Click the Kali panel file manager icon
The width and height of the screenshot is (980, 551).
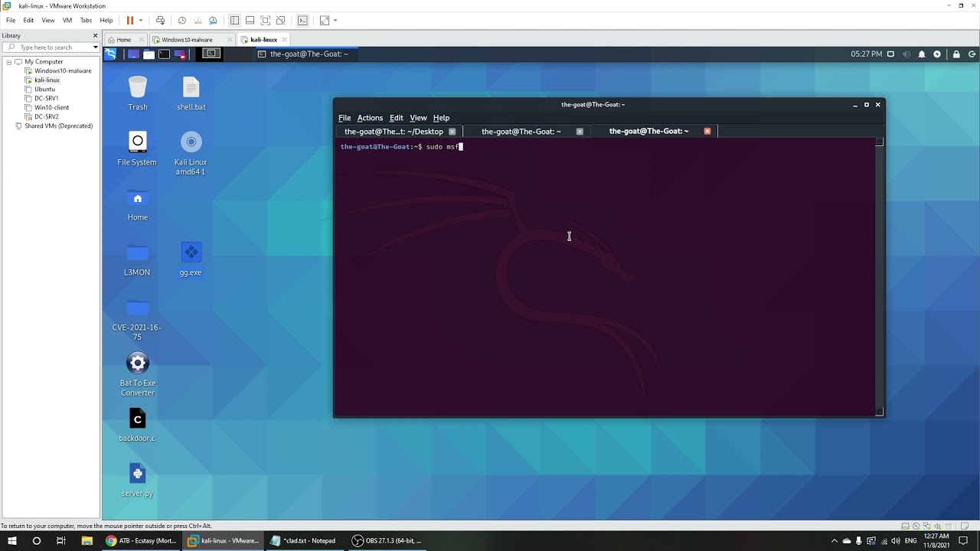click(x=149, y=54)
